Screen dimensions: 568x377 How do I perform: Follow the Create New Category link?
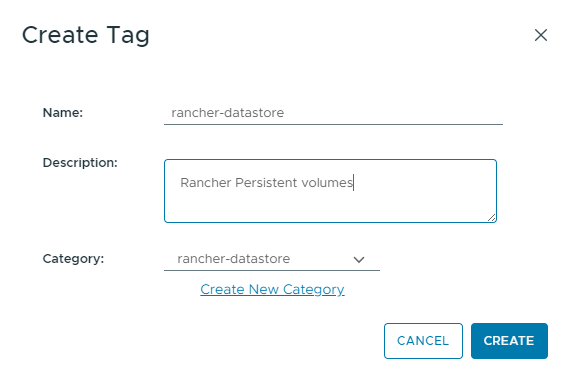272,289
